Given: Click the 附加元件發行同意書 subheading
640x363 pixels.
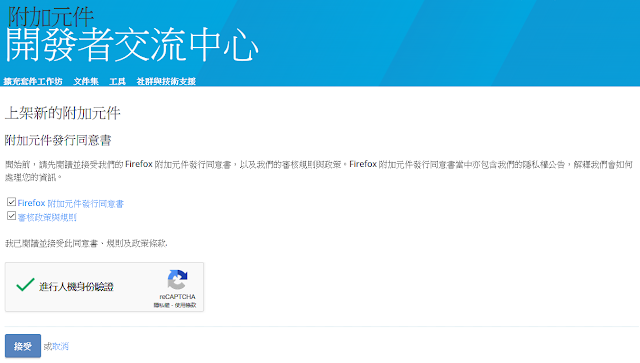Looking at the screenshot, I should pyautogui.click(x=58, y=140).
